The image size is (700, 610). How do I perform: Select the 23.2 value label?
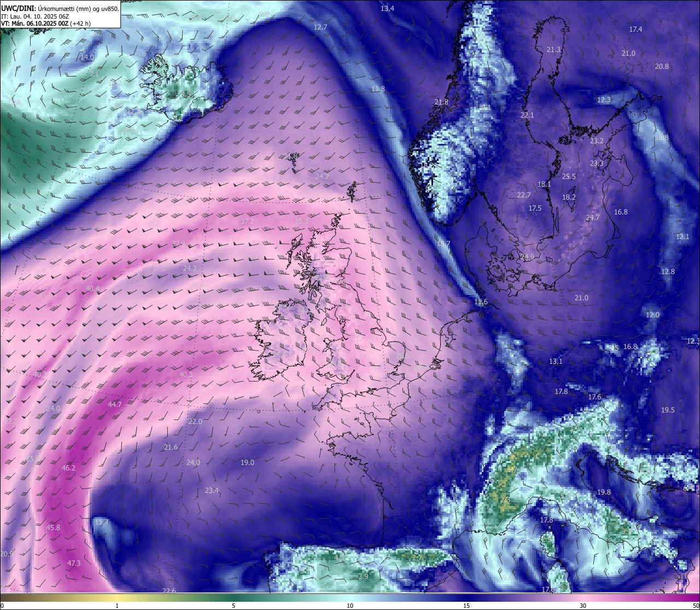click(597, 141)
